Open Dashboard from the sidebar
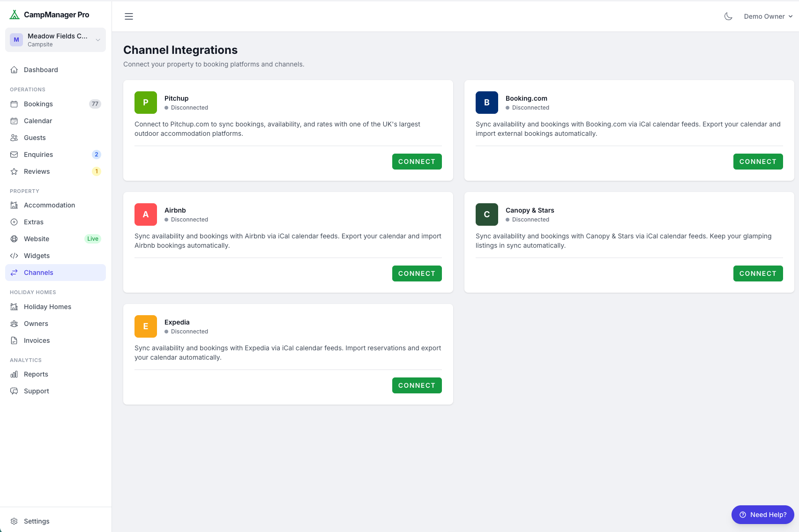 tap(55, 70)
